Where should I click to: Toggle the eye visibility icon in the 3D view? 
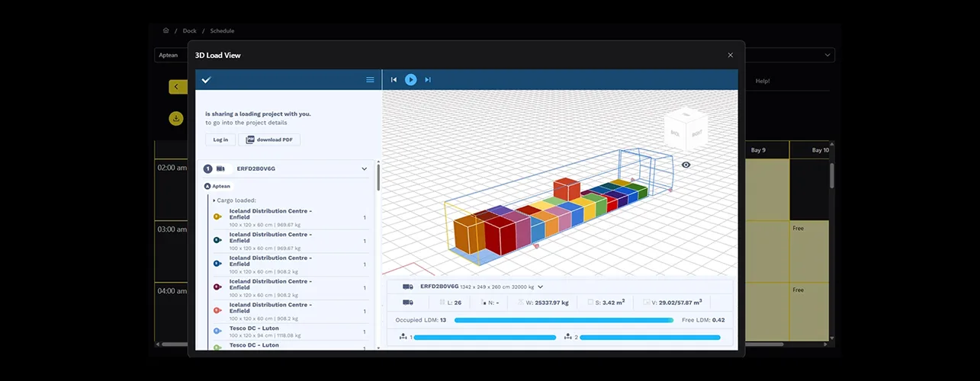686,165
